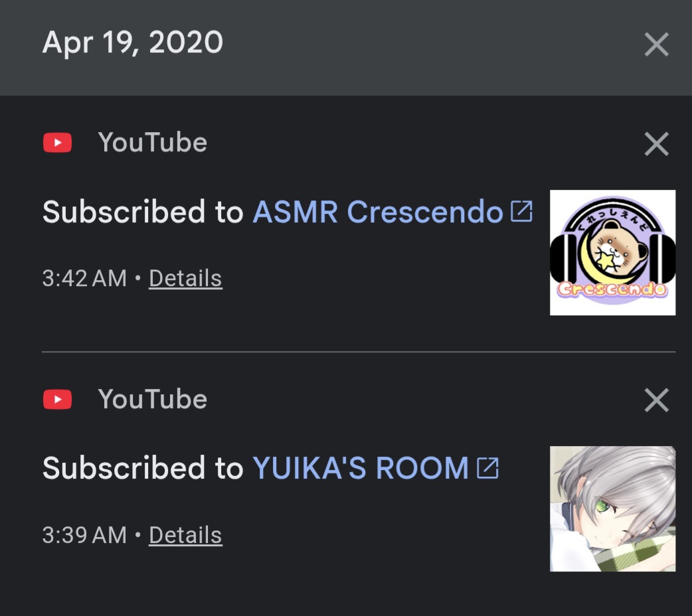This screenshot has height=616, width=692.
Task: Open the YUIKA'S ROOM anime avatar thumbnail
Action: coord(612,508)
